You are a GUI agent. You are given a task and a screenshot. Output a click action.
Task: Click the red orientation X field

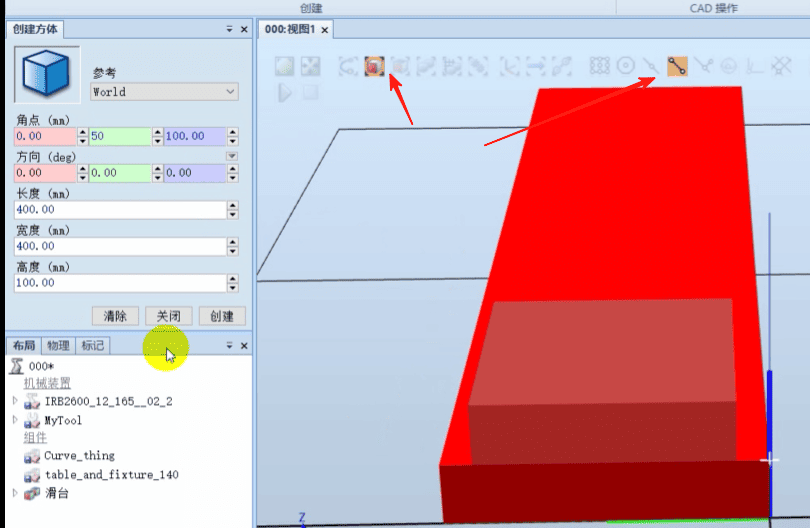pos(45,173)
